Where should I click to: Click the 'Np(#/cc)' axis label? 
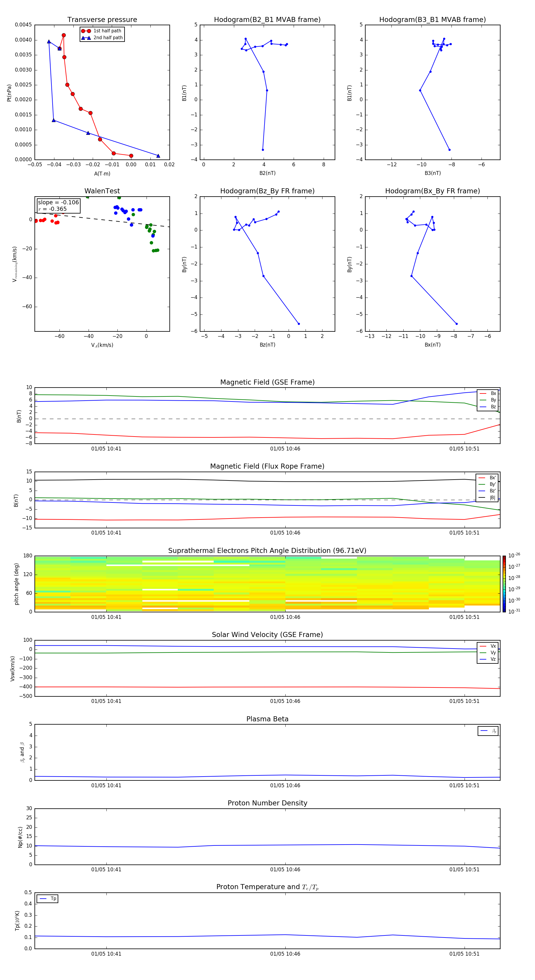point(20,837)
